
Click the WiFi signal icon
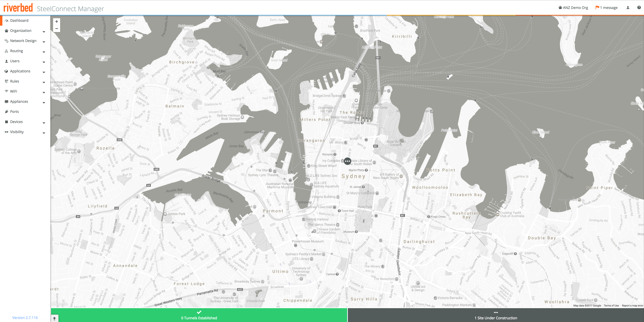(6, 91)
